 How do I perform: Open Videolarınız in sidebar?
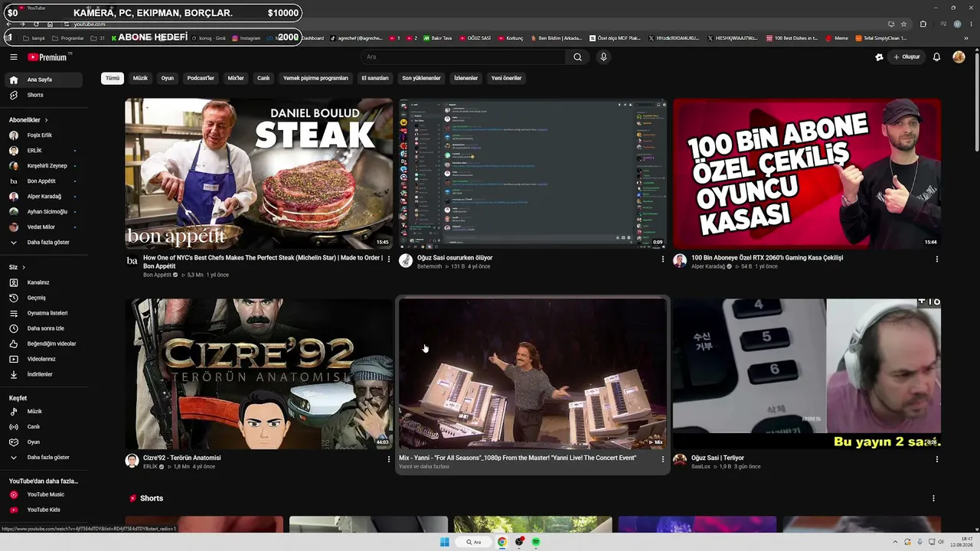tap(43, 359)
